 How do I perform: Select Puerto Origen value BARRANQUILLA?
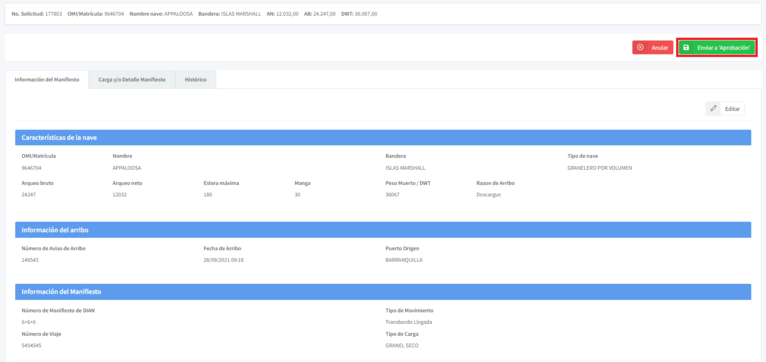(404, 260)
